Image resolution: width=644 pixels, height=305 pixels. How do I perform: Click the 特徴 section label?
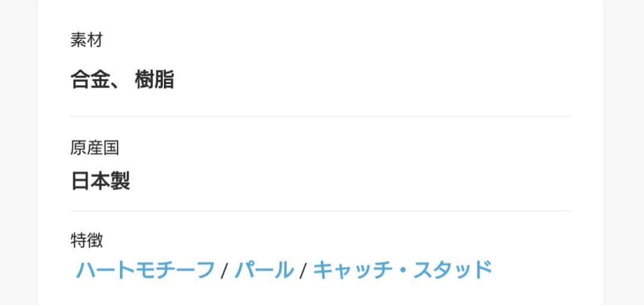(86, 240)
